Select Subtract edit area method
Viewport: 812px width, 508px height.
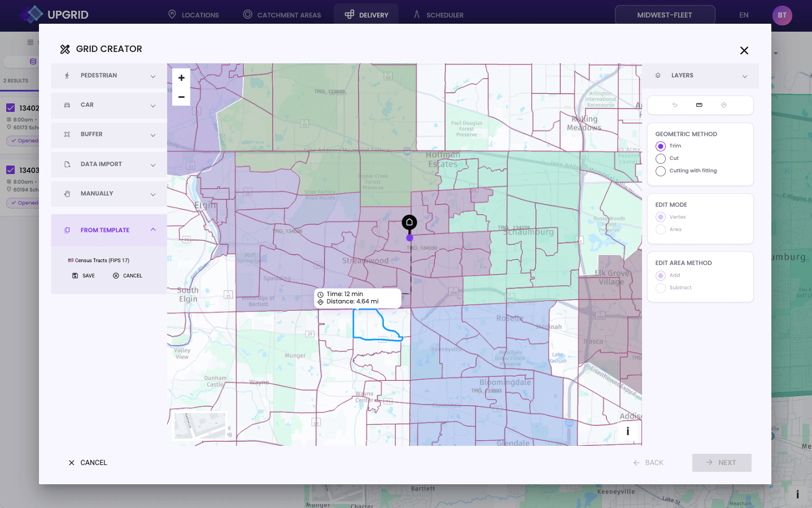pos(661,288)
